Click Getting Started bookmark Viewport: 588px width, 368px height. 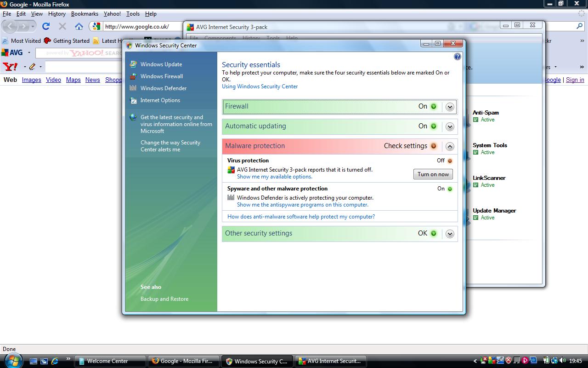67,40
